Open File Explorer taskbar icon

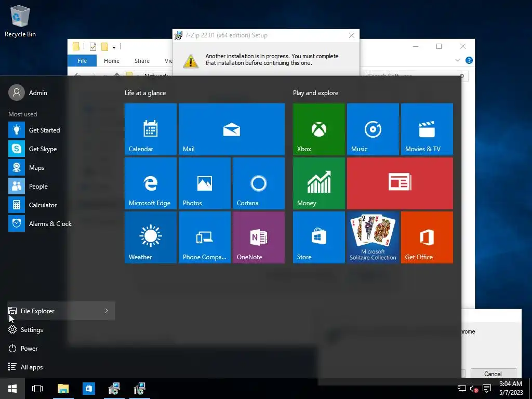pyautogui.click(x=63, y=389)
